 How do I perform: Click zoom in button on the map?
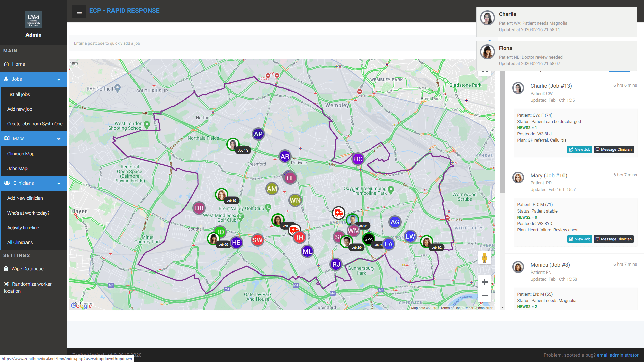coord(484,282)
